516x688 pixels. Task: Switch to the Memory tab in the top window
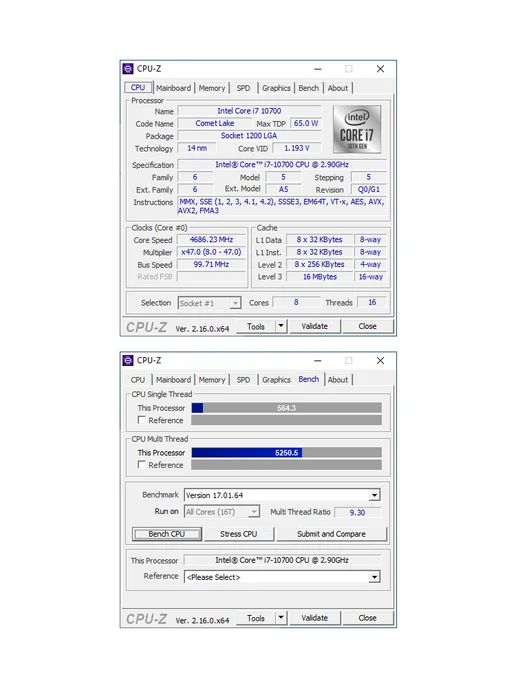(211, 88)
